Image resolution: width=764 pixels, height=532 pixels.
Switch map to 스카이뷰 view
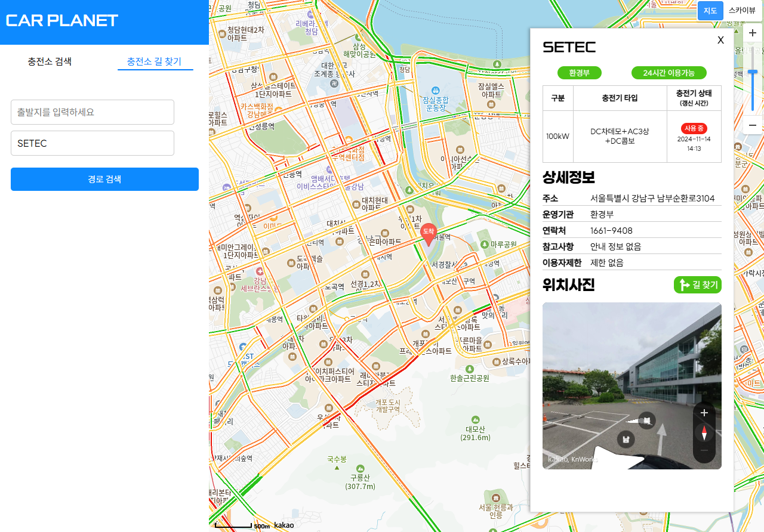(742, 11)
